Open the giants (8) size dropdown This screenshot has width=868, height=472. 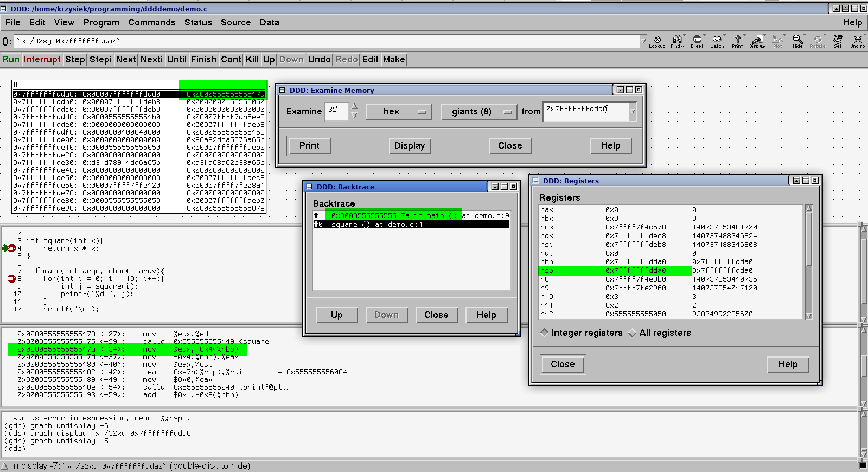coord(478,112)
